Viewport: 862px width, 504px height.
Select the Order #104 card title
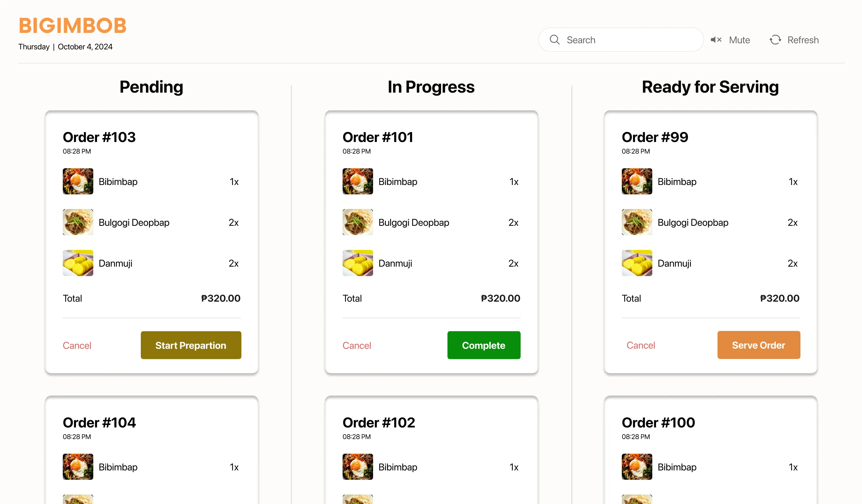click(x=99, y=423)
